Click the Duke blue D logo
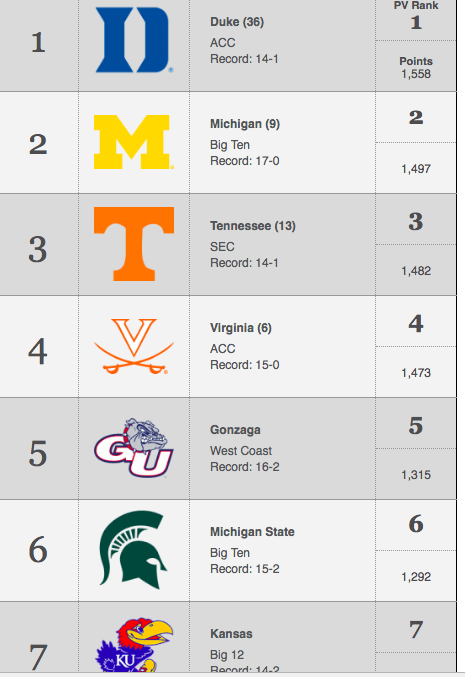This screenshot has height=677, width=465. pyautogui.click(x=134, y=40)
